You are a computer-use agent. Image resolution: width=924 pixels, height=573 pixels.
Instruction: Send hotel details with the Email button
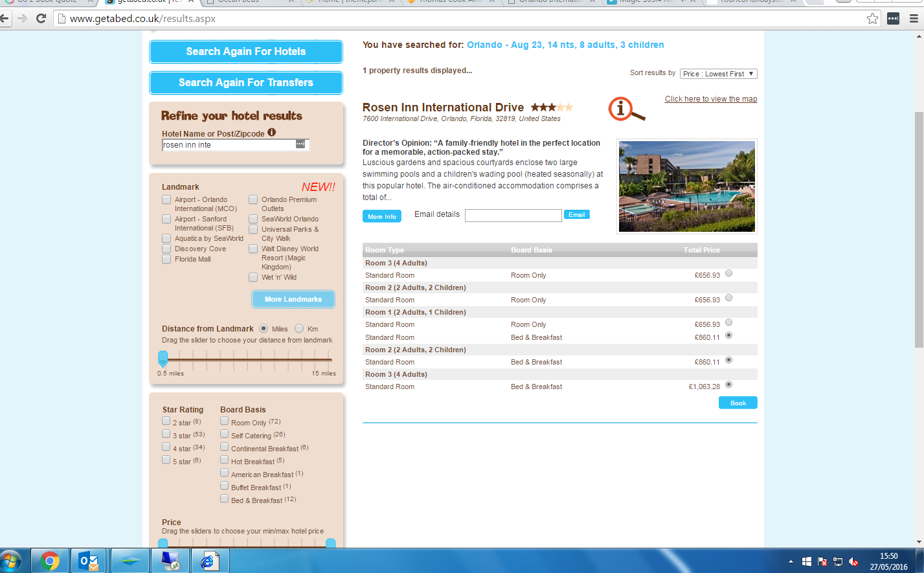click(x=577, y=214)
